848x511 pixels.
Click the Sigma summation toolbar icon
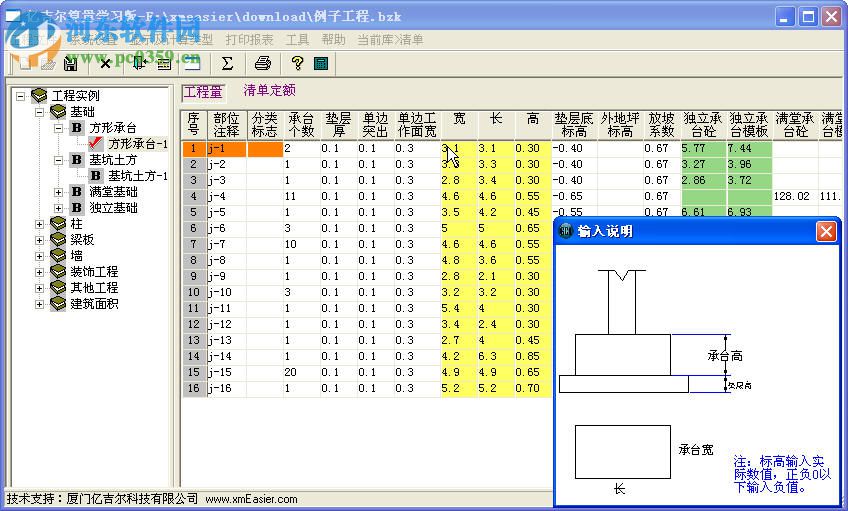click(x=227, y=64)
